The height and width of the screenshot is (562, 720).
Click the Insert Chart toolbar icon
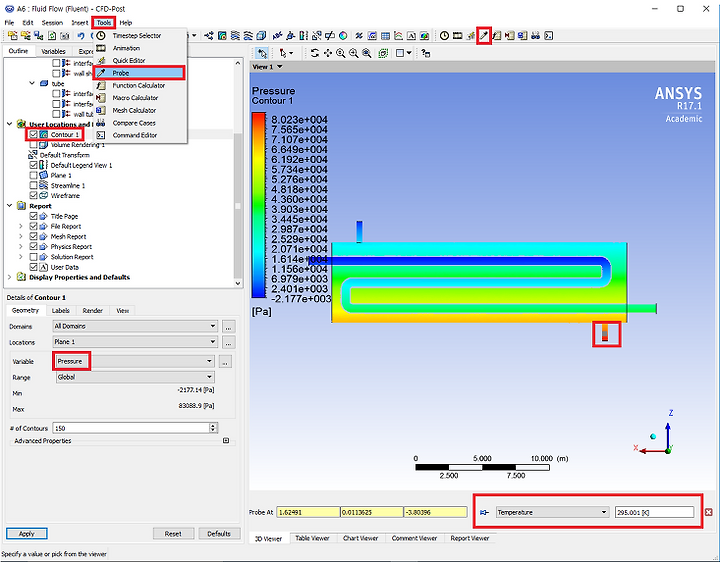(398, 35)
